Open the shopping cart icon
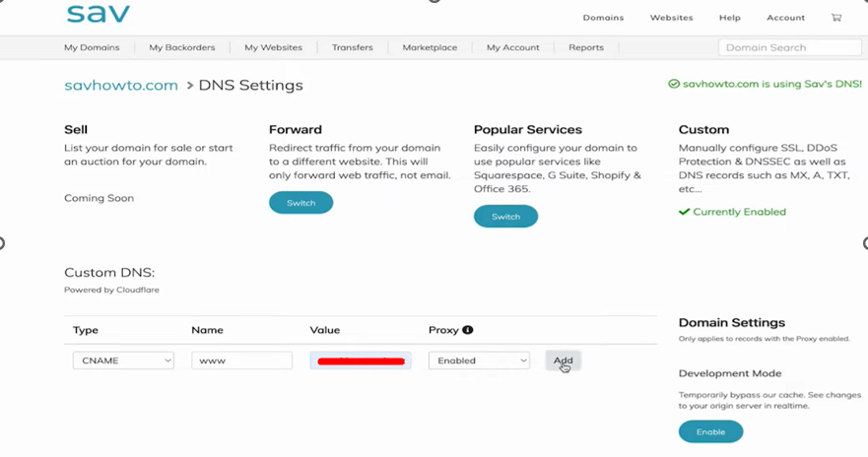 click(835, 18)
